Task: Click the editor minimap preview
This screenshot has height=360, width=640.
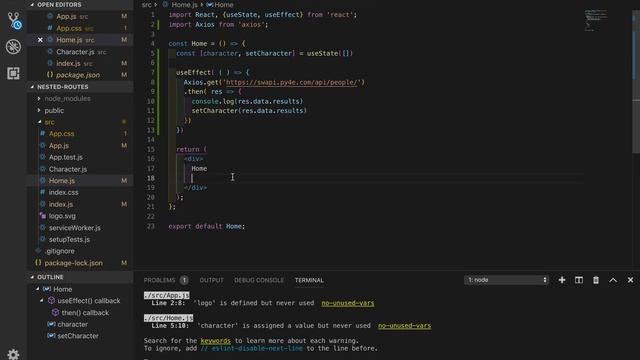Action: tap(596, 20)
